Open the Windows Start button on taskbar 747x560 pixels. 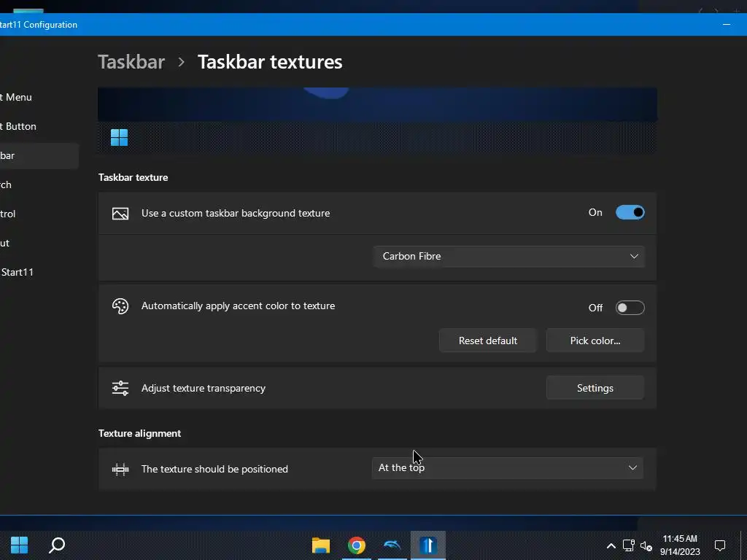tap(20, 545)
